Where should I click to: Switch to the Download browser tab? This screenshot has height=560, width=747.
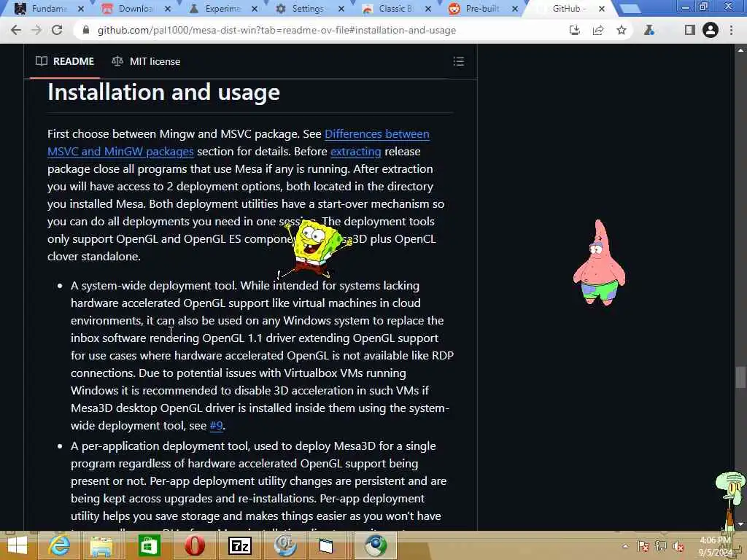coord(135,9)
